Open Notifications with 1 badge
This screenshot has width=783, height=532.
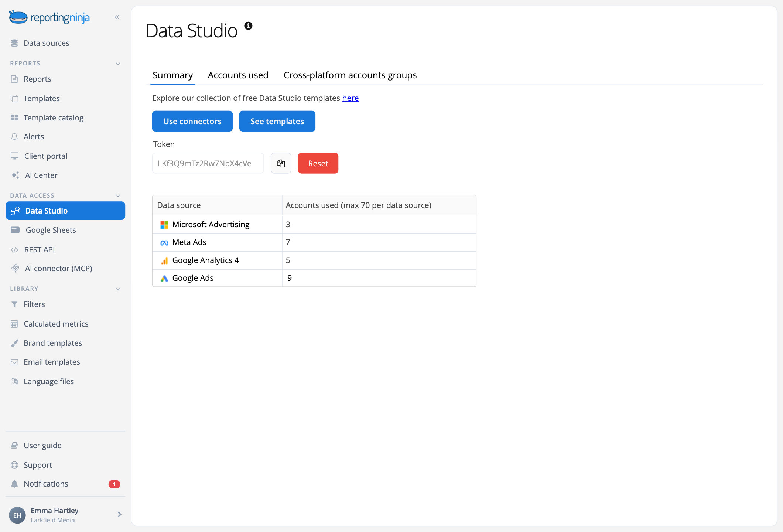pos(65,484)
